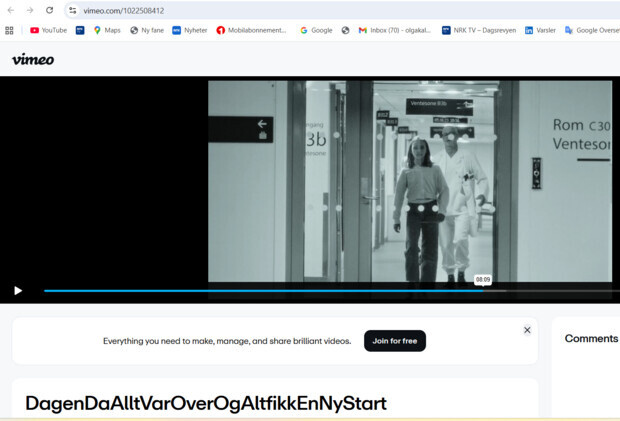
Task: Click the browser back arrow
Action: (10, 10)
